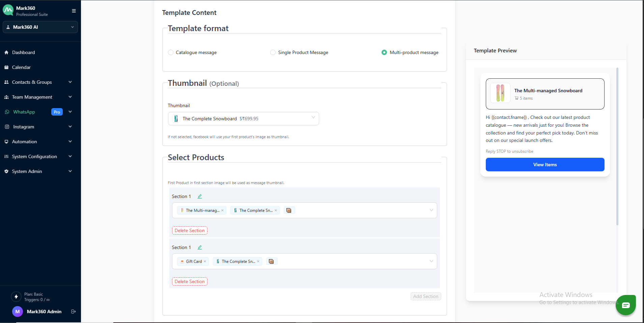Click the lightning bolt plan icon

(16, 297)
